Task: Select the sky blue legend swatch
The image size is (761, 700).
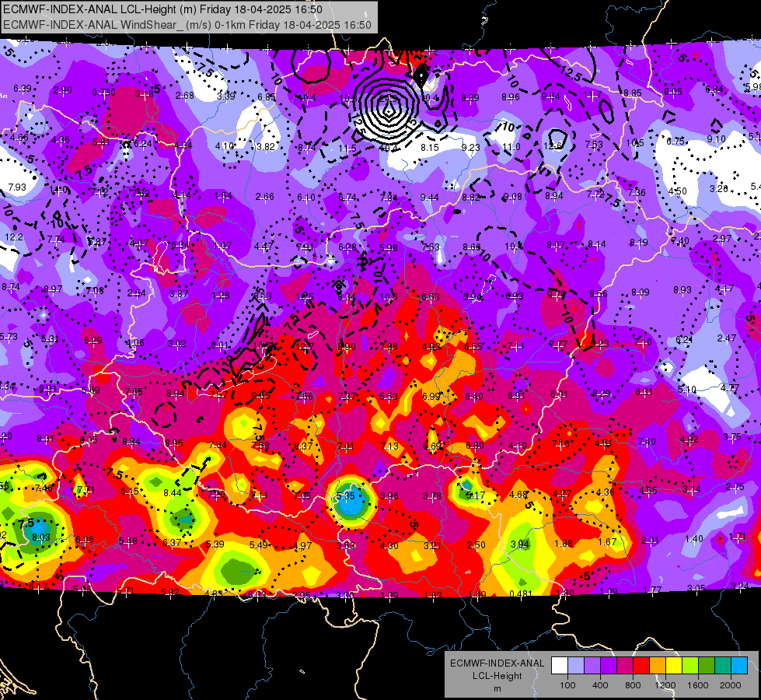Action: click(x=739, y=666)
